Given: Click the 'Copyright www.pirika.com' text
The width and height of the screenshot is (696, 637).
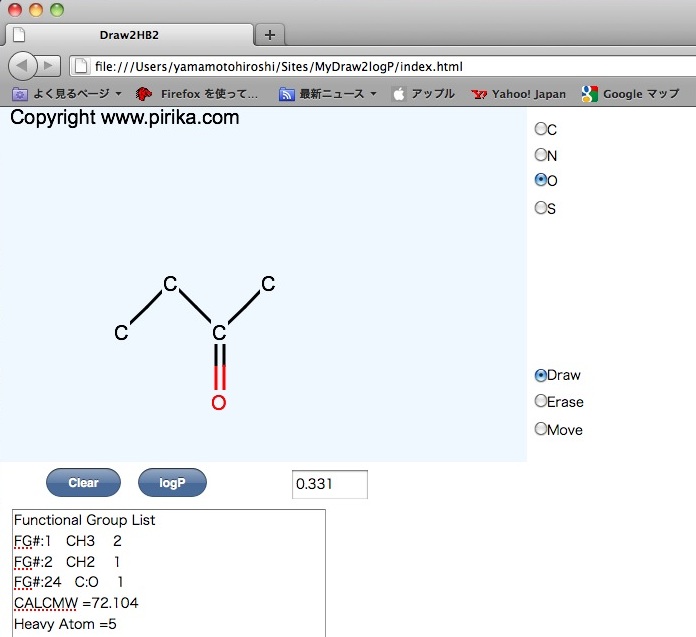Looking at the screenshot, I should coord(125,118).
